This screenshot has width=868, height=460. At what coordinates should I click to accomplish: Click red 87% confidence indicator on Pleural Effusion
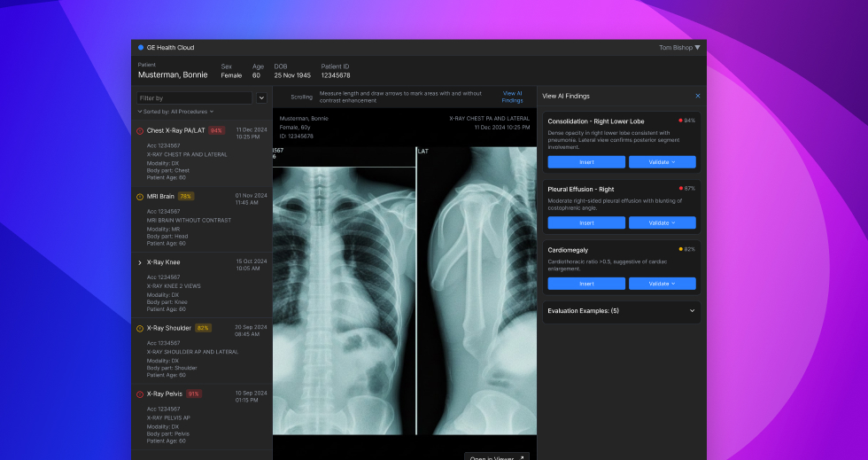tap(687, 189)
